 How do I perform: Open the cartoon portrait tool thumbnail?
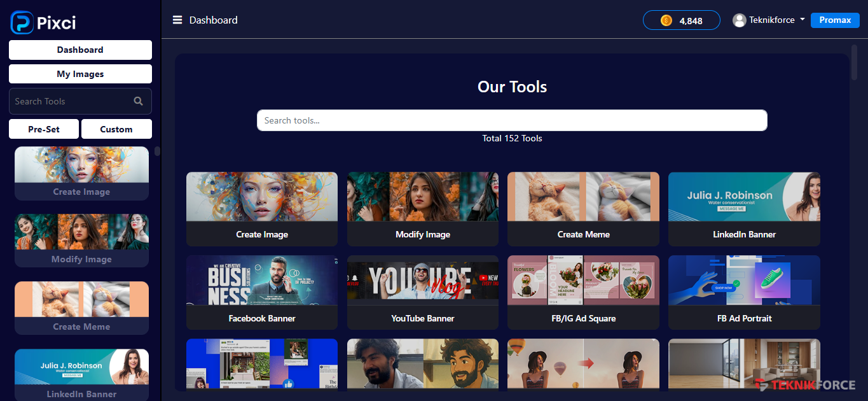click(x=423, y=363)
